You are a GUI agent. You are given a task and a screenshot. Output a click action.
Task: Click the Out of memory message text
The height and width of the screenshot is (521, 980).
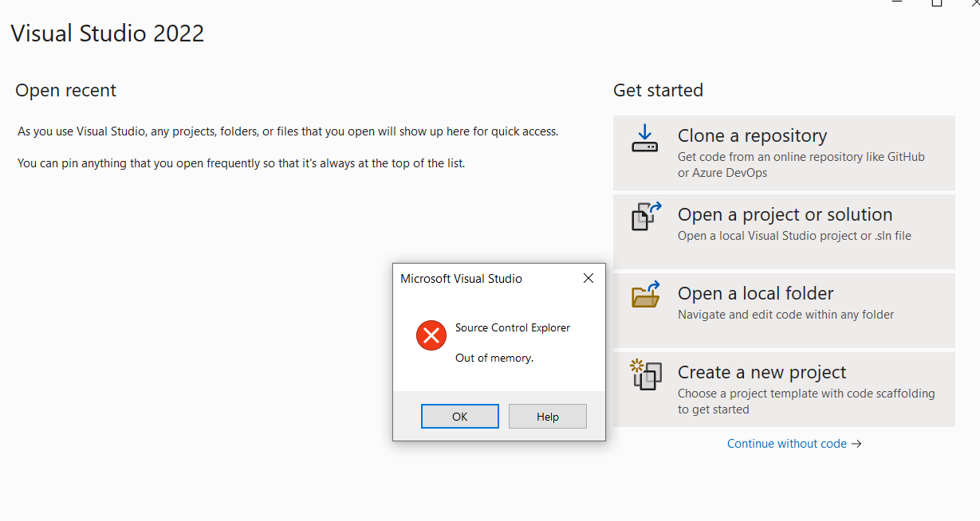tap(494, 358)
